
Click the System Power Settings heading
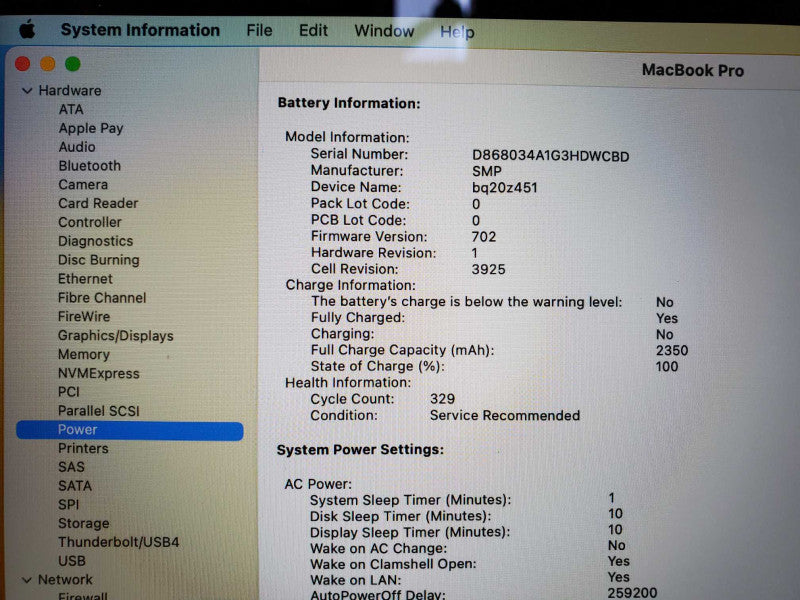(x=360, y=450)
